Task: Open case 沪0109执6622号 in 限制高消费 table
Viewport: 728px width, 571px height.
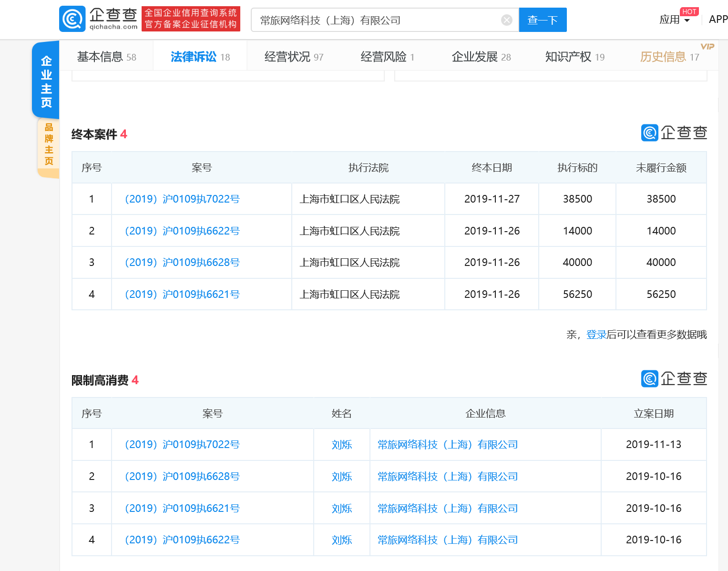Action: pos(182,540)
